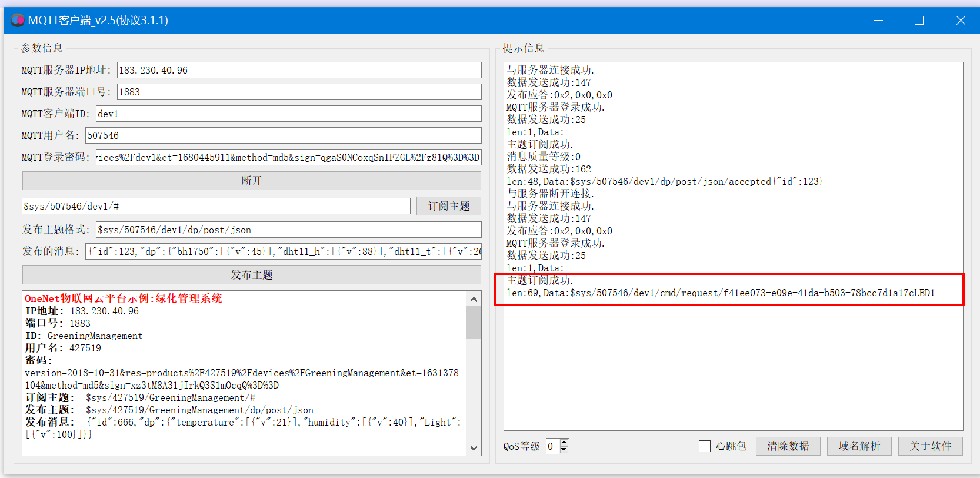Edit the MQTT server port number field
The width and height of the screenshot is (980, 478).
pyautogui.click(x=299, y=92)
